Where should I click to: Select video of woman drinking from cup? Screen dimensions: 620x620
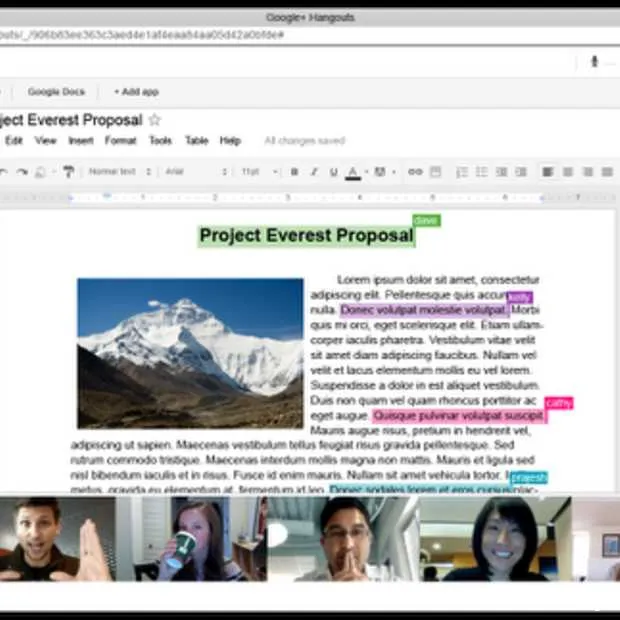(x=192, y=539)
